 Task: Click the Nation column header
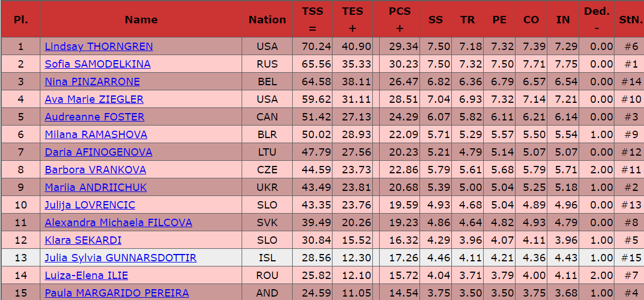[x=267, y=19]
